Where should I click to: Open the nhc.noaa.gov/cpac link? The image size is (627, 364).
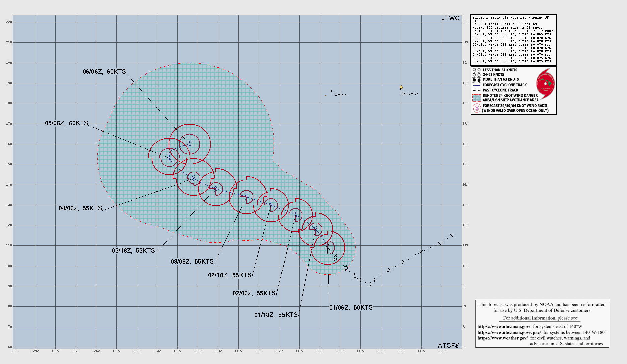pos(509,332)
